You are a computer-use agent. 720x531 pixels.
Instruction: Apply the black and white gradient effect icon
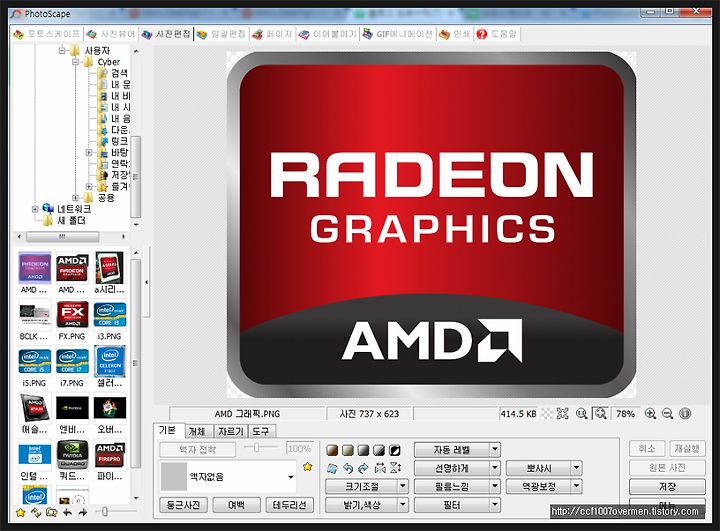point(379,450)
